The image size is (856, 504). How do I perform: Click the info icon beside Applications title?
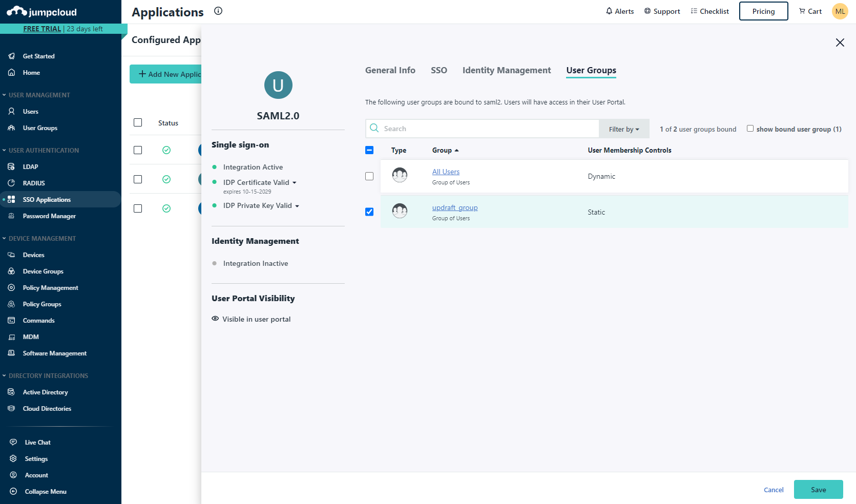(x=218, y=11)
